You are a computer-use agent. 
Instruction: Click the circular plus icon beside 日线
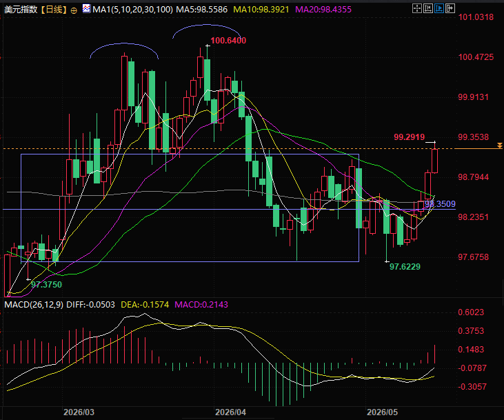[74, 10]
